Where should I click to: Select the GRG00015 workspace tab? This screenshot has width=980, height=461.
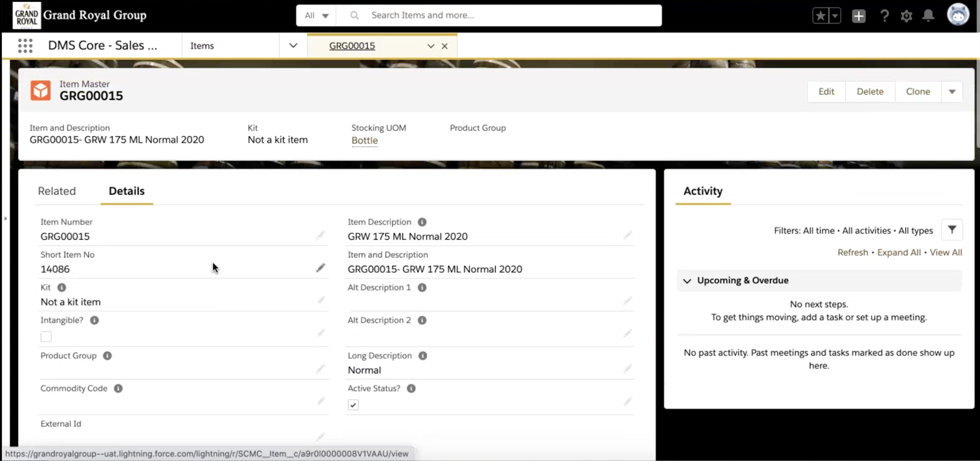352,46
